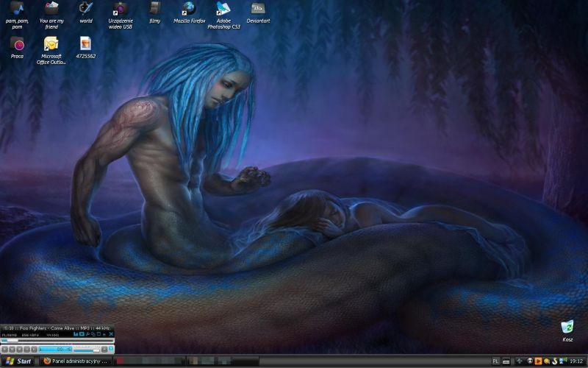Screen dimensions: 588x368
Task: Open the 'world' desktop shortcut
Action: pyautogui.click(x=86, y=13)
